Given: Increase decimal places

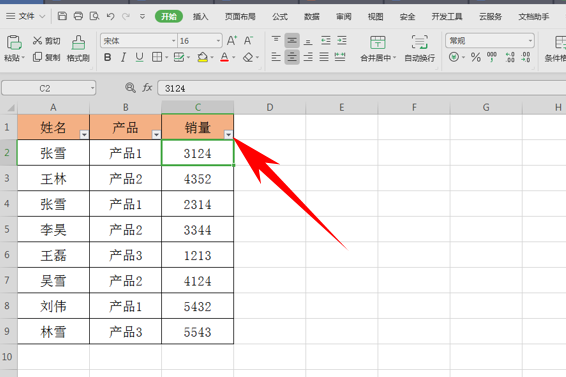Looking at the screenshot, I should pyautogui.click(x=510, y=57).
